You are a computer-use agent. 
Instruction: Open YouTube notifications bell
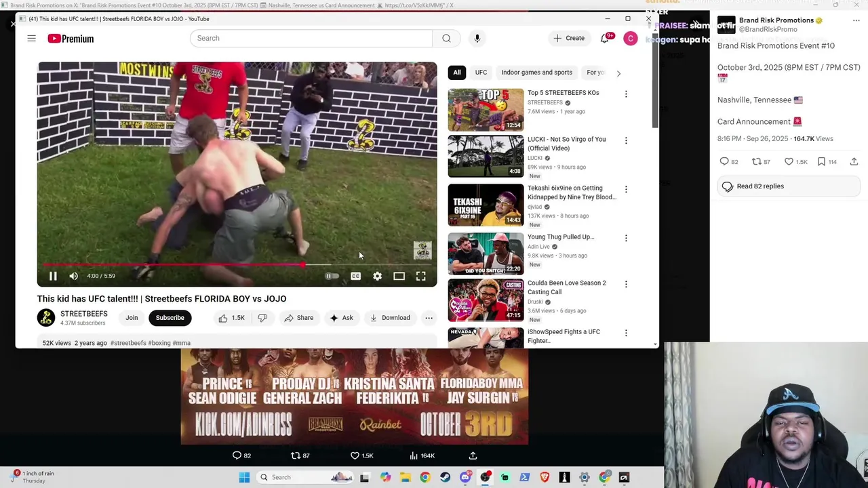605,39
